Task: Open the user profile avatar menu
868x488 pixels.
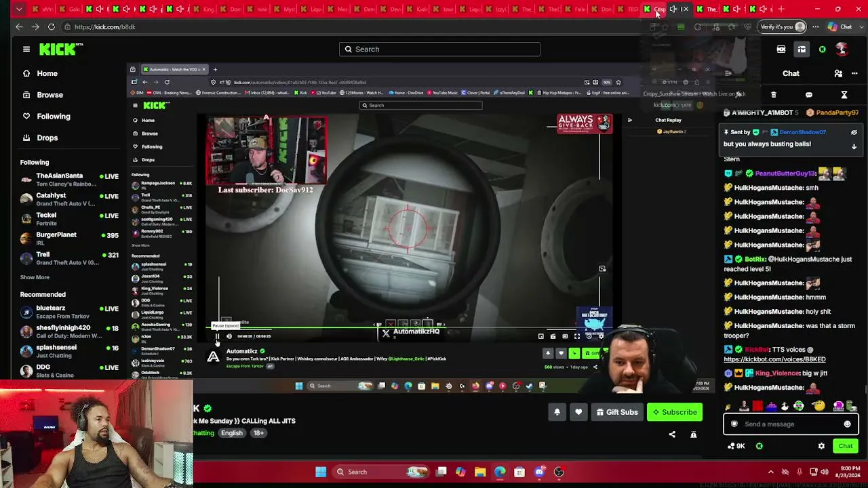Action: pyautogui.click(x=842, y=49)
